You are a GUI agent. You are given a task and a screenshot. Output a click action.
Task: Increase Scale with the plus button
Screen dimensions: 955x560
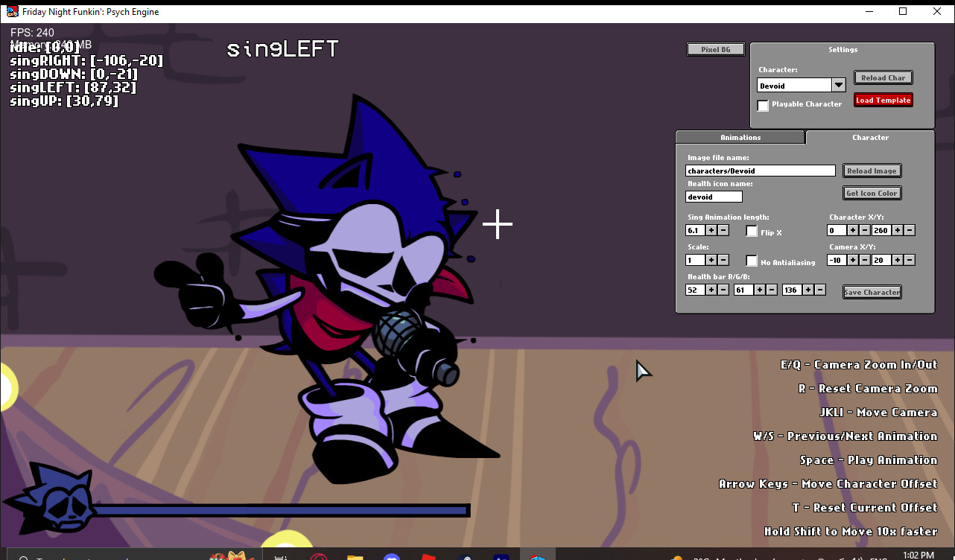point(711,260)
